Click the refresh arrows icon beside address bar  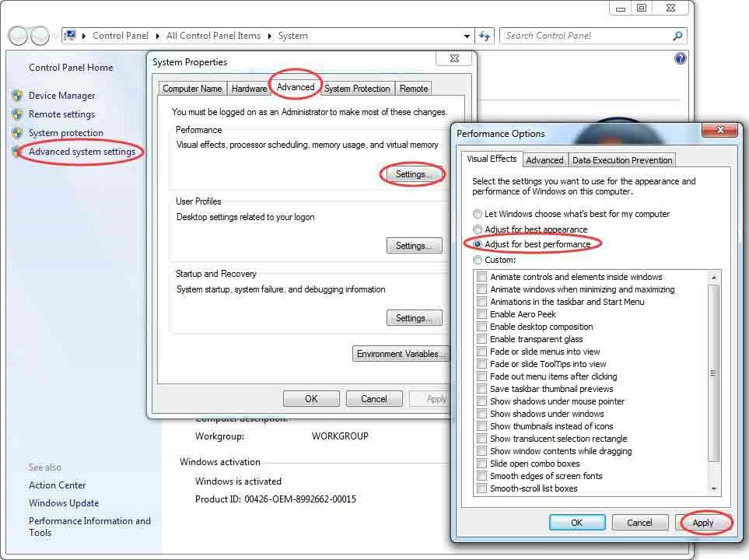(485, 36)
